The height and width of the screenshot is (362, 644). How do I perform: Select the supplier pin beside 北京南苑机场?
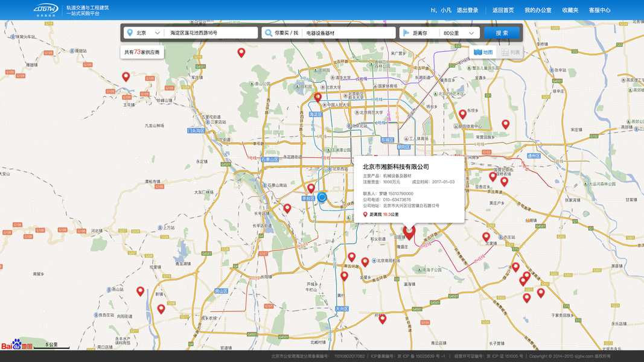pyautogui.click(x=365, y=262)
